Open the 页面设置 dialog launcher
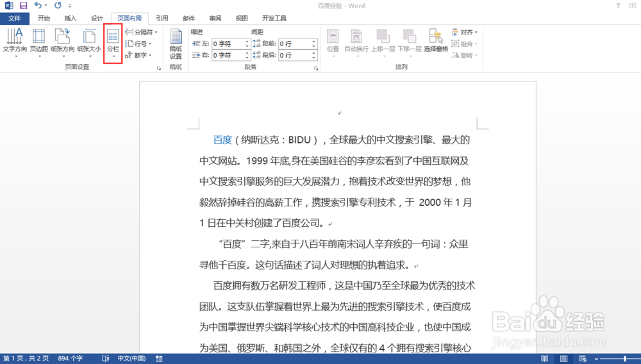The width and height of the screenshot is (641, 364). pyautogui.click(x=159, y=68)
